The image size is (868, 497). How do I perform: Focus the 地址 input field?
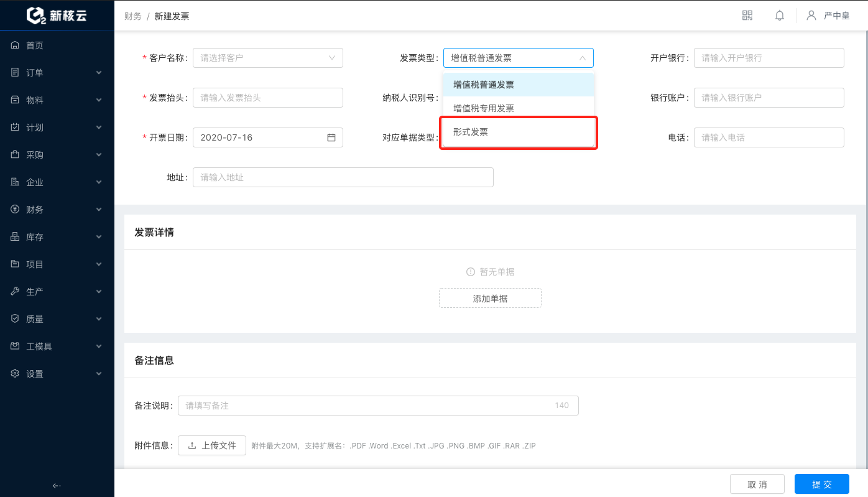tap(343, 177)
